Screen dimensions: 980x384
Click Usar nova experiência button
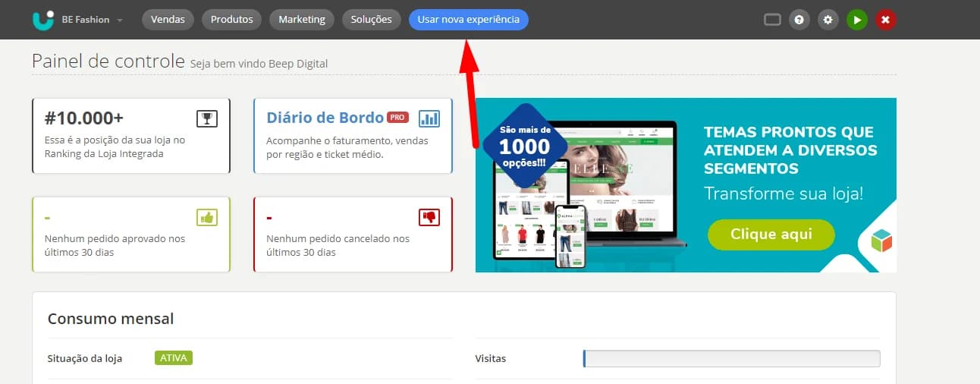(x=469, y=20)
